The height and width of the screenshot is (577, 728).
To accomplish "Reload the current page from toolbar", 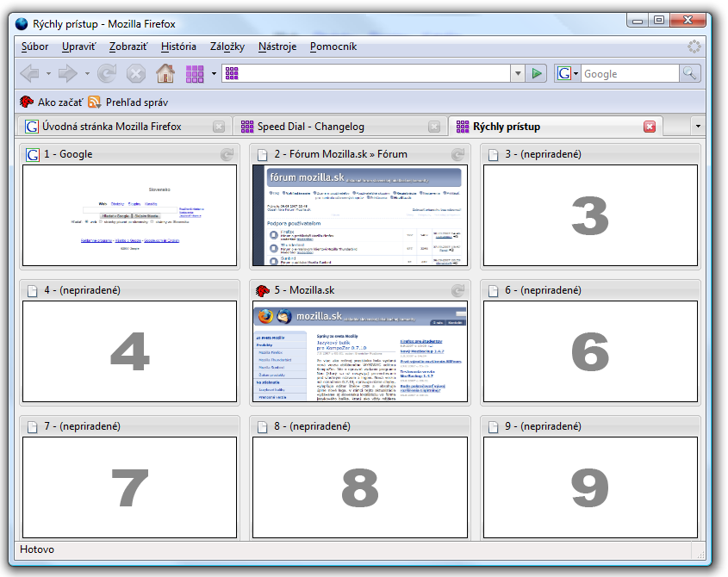I will [x=107, y=73].
